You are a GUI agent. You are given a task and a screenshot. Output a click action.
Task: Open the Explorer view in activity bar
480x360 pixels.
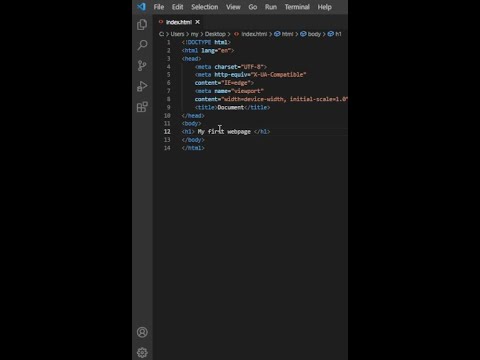click(x=142, y=24)
